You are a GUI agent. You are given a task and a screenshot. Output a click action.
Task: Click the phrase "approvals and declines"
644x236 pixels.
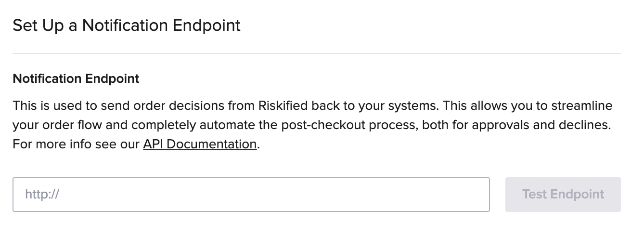coord(540,125)
